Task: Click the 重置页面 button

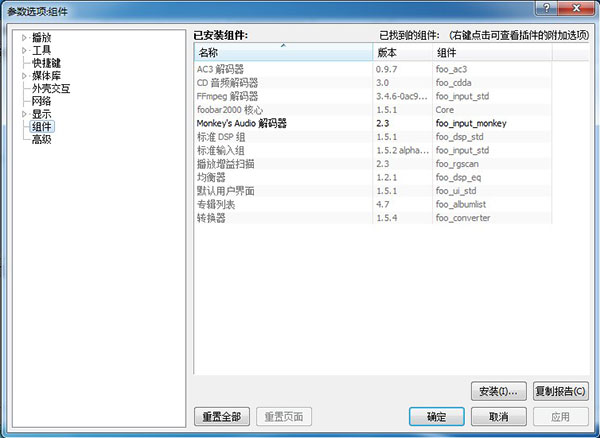Action: point(284,416)
